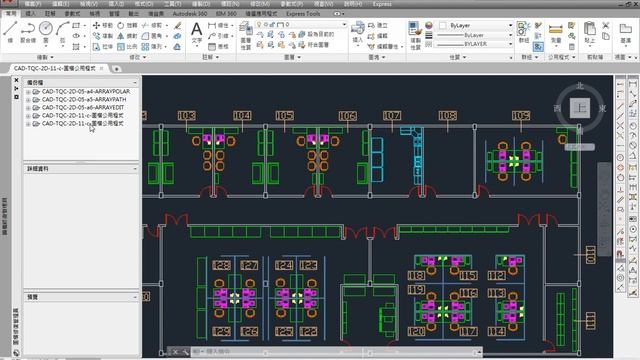This screenshot has height=360, width=640.
Task: Close the drawing recovery palette with X
Action: click(16, 80)
